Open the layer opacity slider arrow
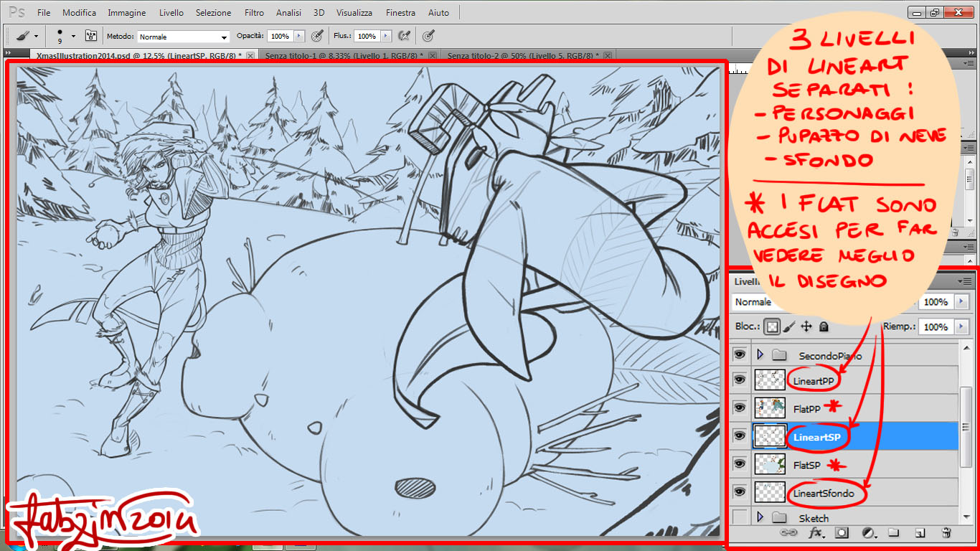Viewport: 980px width, 551px height. click(961, 302)
